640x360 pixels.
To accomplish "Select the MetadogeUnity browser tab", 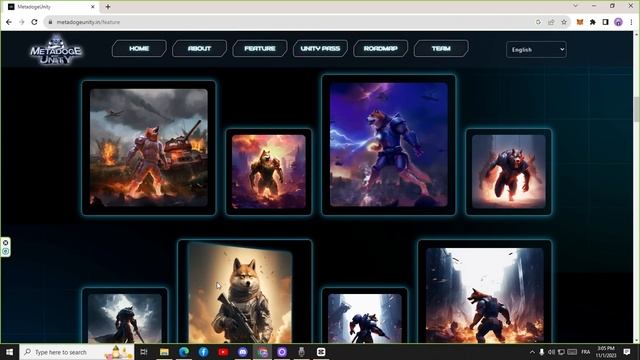I will 51,7.
